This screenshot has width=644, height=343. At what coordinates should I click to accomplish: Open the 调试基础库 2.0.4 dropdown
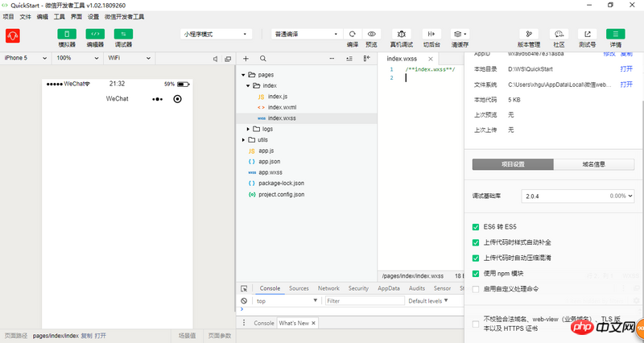coord(578,196)
